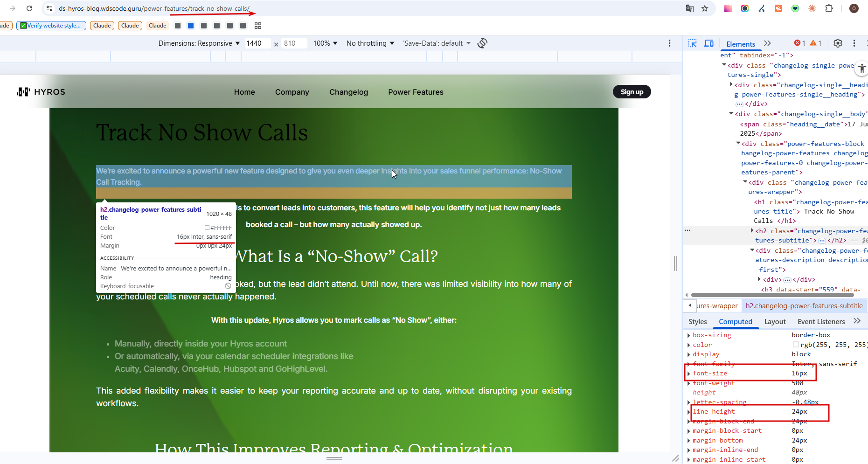Image resolution: width=868 pixels, height=464 pixels.
Task: Toggle the device toolbar icon
Action: 709,43
